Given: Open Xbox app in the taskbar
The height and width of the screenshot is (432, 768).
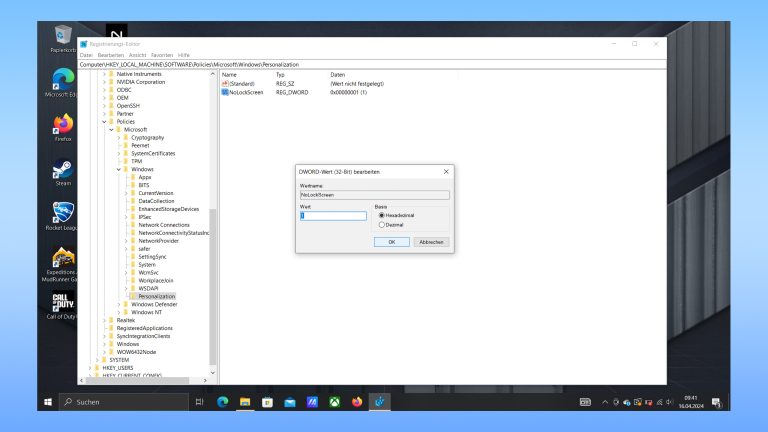Looking at the screenshot, I should [334, 401].
